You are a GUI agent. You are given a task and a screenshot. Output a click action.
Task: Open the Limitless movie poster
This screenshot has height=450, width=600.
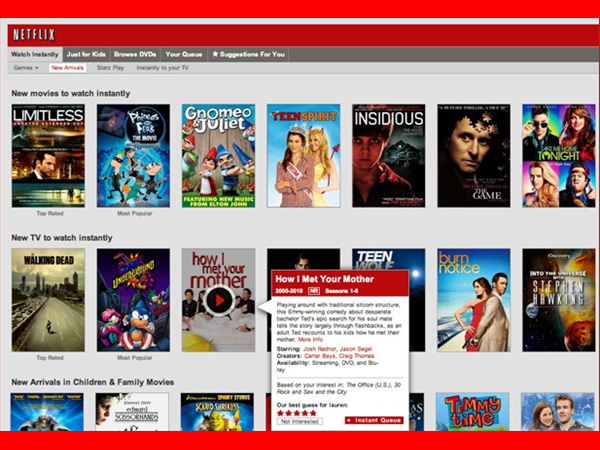[x=47, y=155]
